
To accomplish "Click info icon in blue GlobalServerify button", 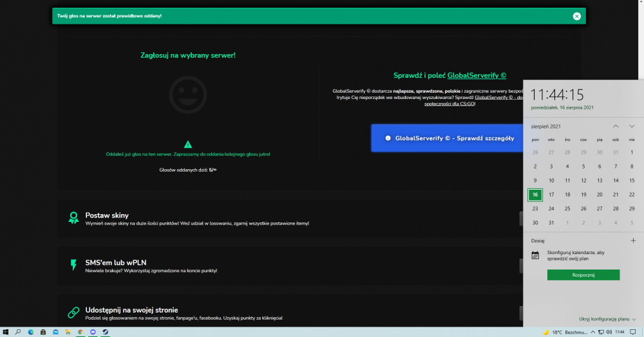I will tap(388, 138).
